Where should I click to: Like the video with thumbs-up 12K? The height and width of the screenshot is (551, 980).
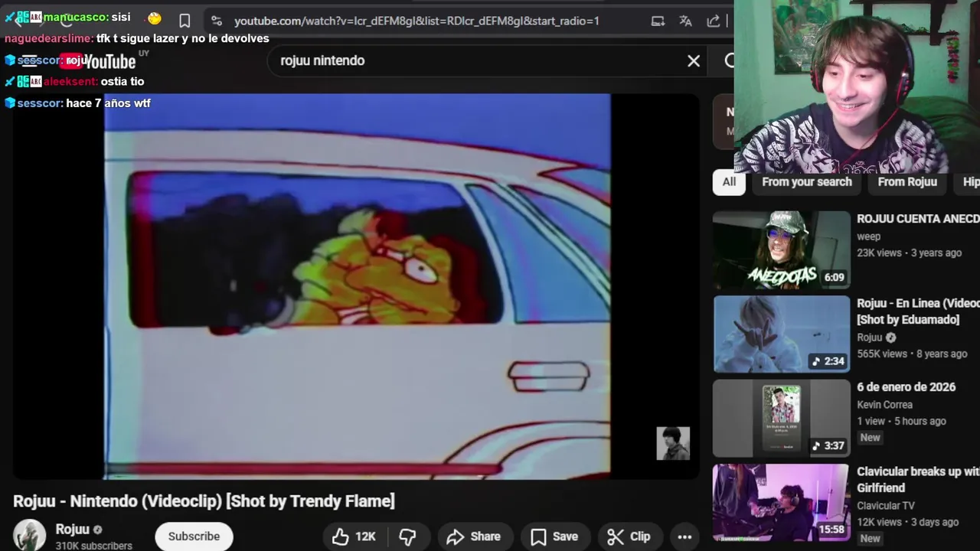pos(354,536)
